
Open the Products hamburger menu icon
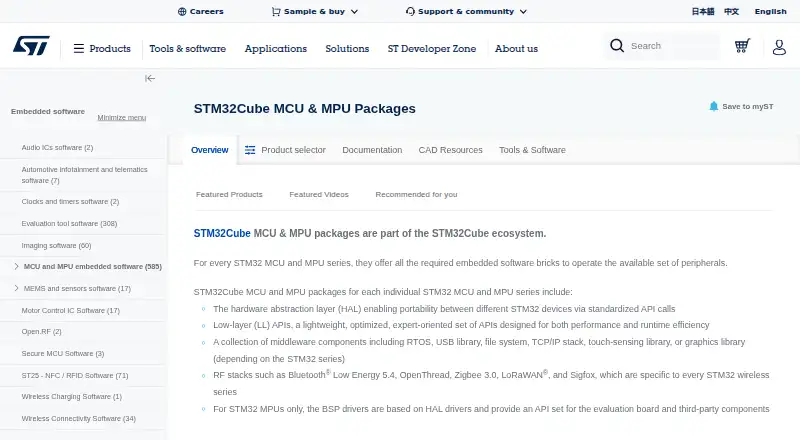coord(79,48)
